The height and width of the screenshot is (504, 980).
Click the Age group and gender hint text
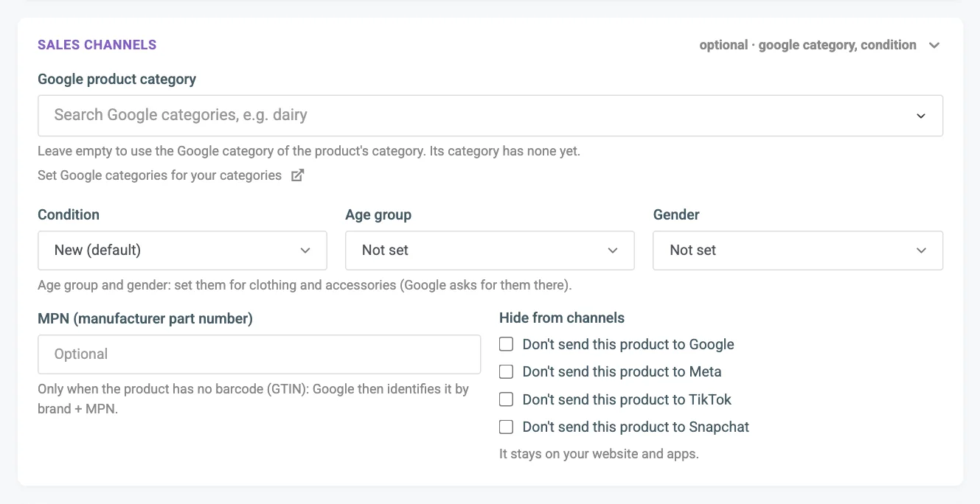305,284
